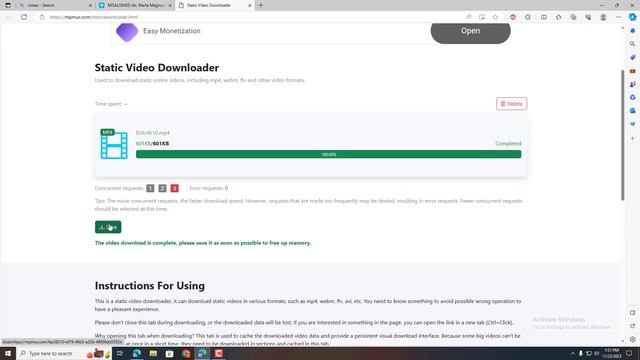Open File Explorer from the taskbar
Viewport: 640px width, 360px height.
[x=153, y=353]
